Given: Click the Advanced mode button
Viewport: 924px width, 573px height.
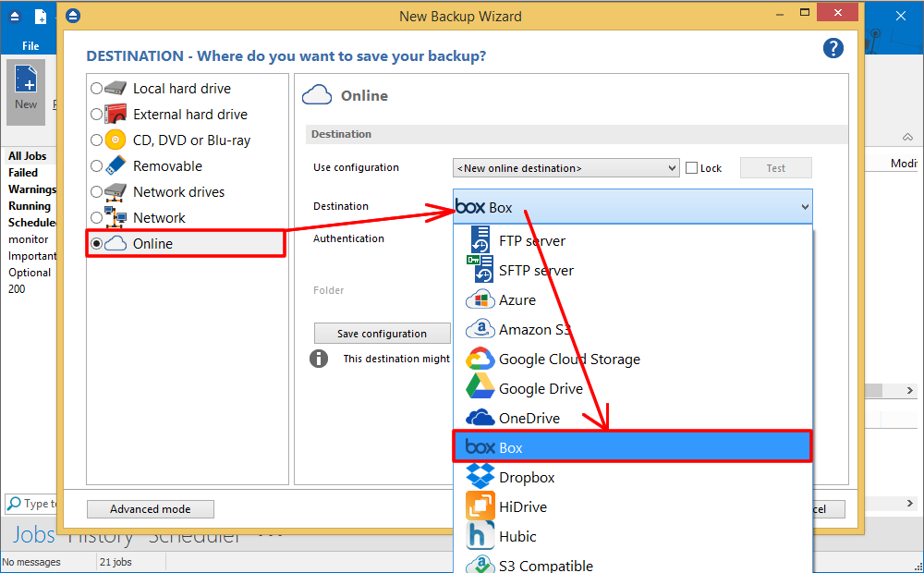Looking at the screenshot, I should click(150, 509).
